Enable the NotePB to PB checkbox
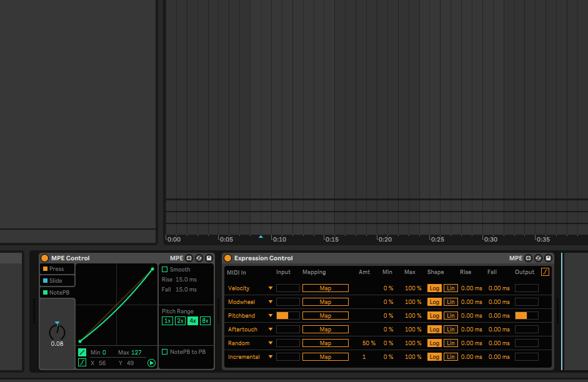The image size is (588, 382). tap(165, 352)
